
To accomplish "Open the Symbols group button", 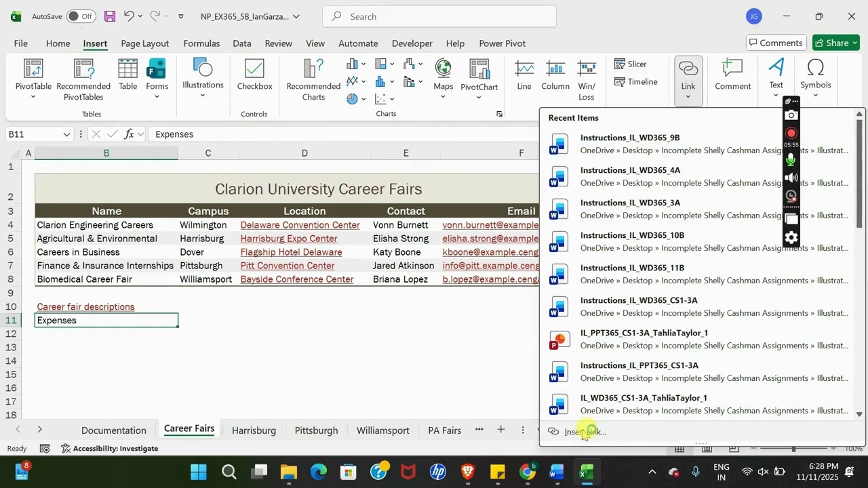I will tap(816, 78).
